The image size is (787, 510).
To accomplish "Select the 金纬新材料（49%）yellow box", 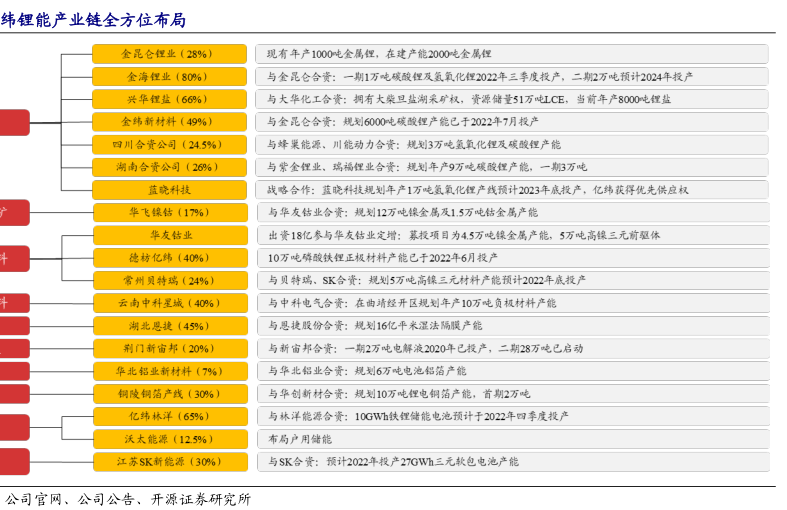I will (169, 121).
